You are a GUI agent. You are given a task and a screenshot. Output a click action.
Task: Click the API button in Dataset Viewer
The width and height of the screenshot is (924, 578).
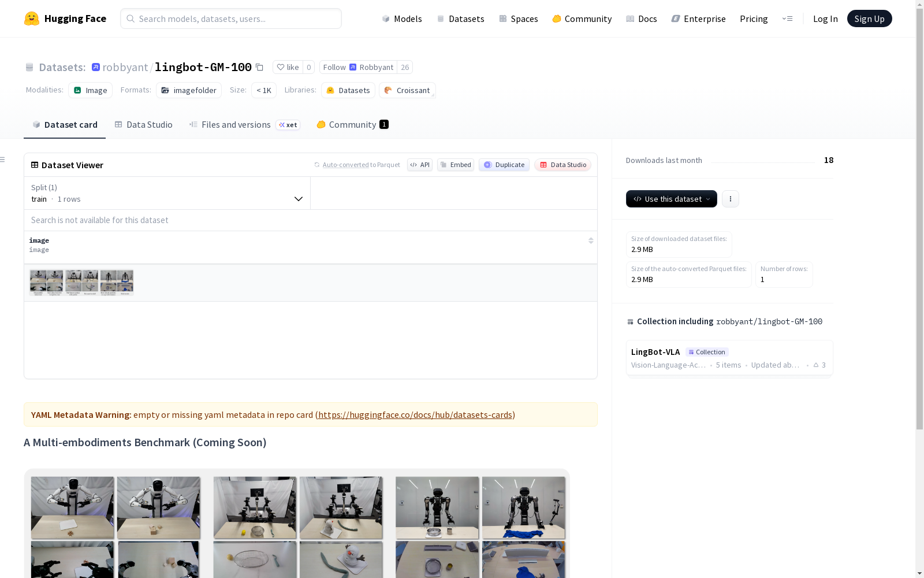point(420,165)
